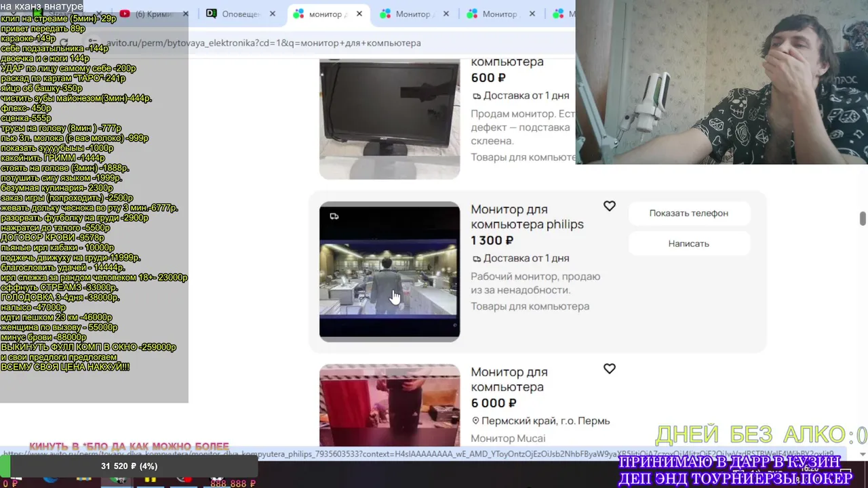Image resolution: width=868 pixels, height=488 pixels.
Task: Click the 6 000 ₽ price text
Action: point(494,403)
